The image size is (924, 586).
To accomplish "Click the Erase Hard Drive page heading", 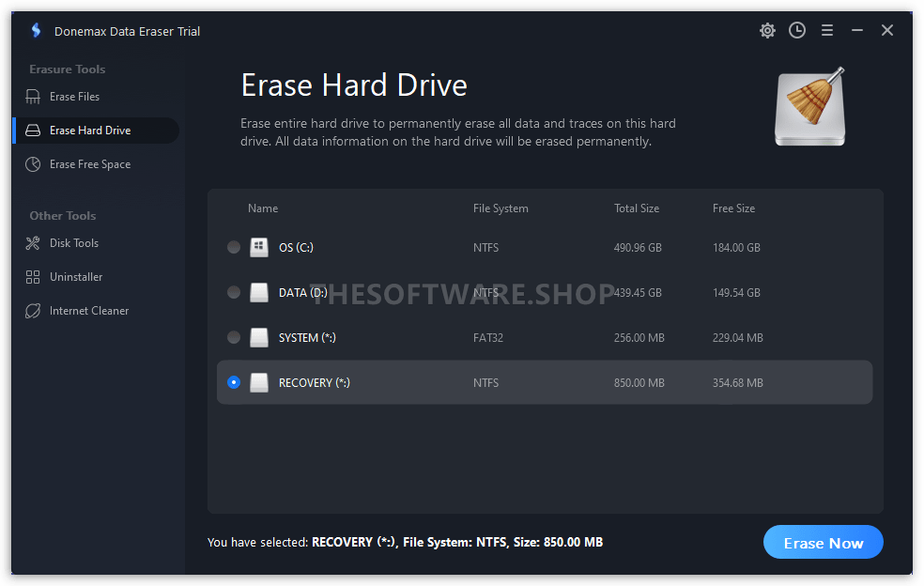I will point(354,85).
